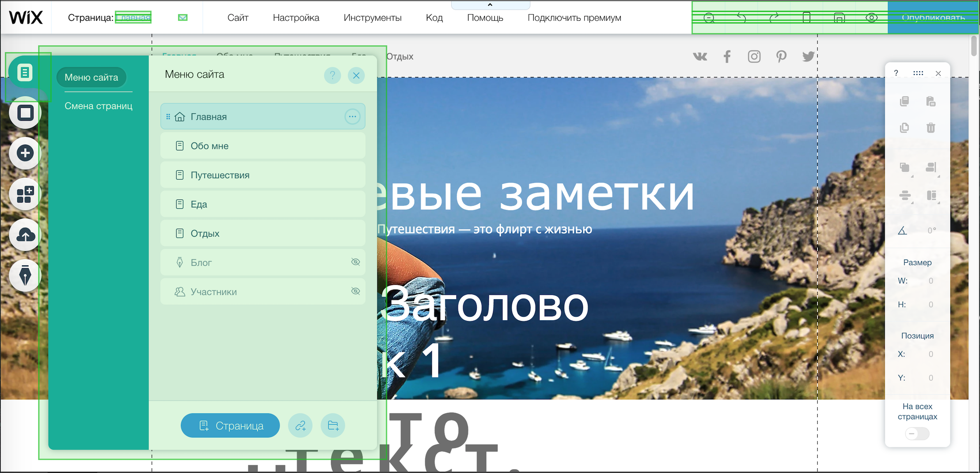980x473 pixels.
Task: Open the Add Apps icon in the sidebar
Action: [25, 194]
